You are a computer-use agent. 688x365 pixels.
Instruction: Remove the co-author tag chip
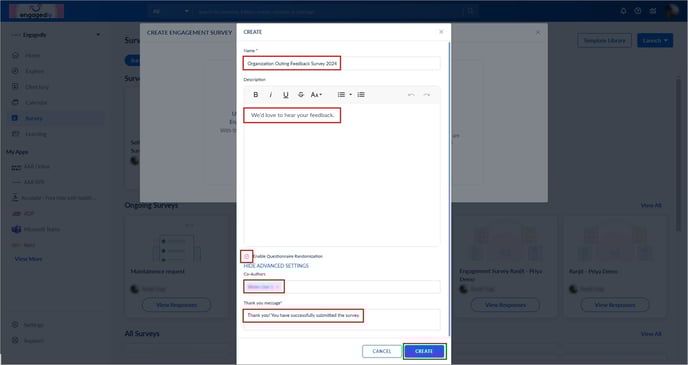(x=277, y=287)
